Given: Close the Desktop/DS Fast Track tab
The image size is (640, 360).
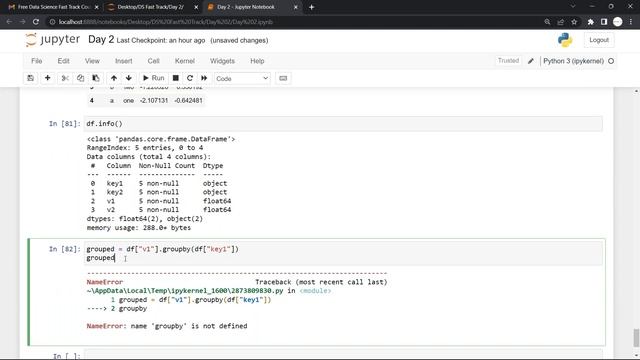Looking at the screenshot, I should point(196,7).
